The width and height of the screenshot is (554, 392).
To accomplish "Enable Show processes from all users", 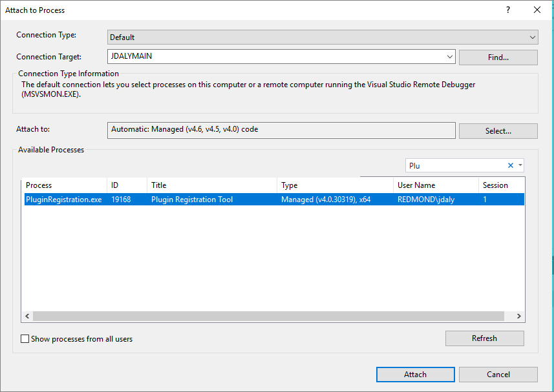I will pos(25,338).
